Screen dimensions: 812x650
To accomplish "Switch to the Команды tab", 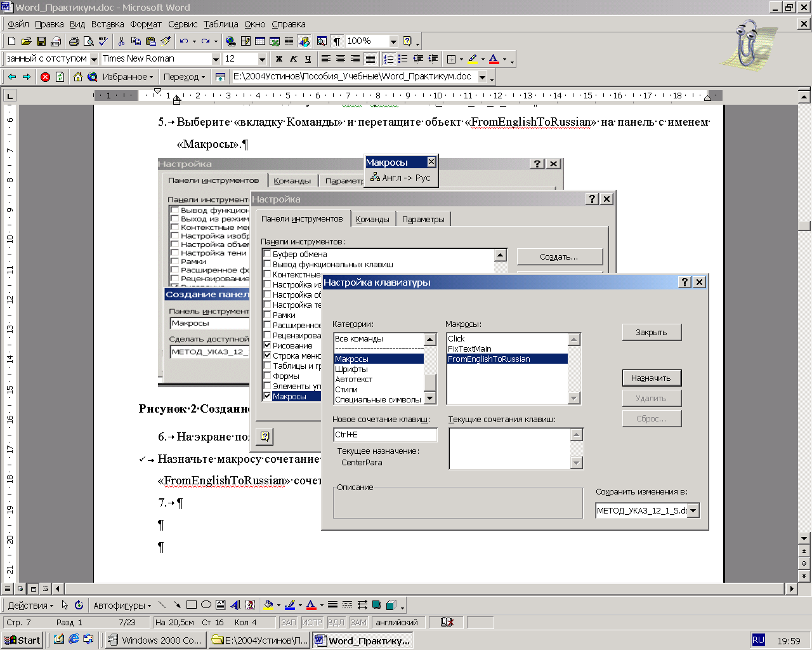I will pos(372,219).
